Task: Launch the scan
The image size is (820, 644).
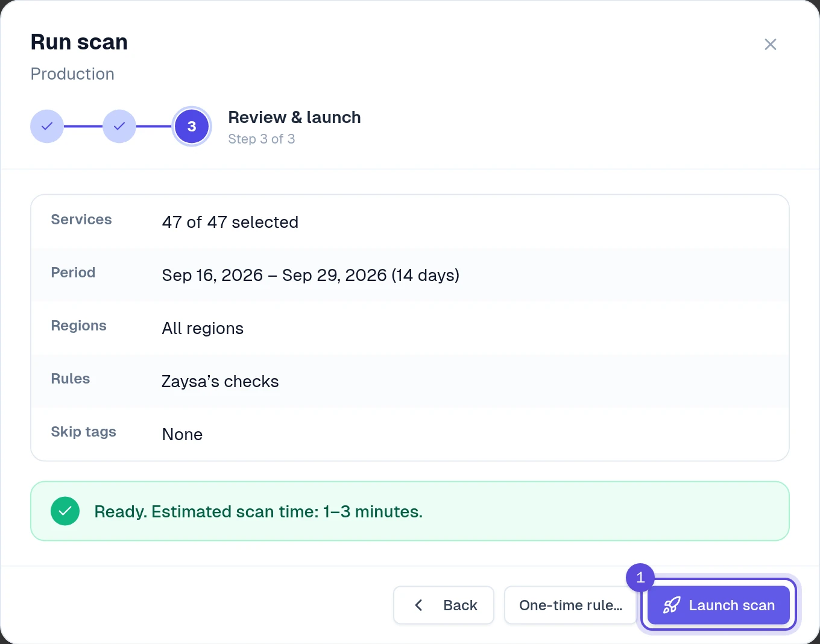Action: coord(719,605)
